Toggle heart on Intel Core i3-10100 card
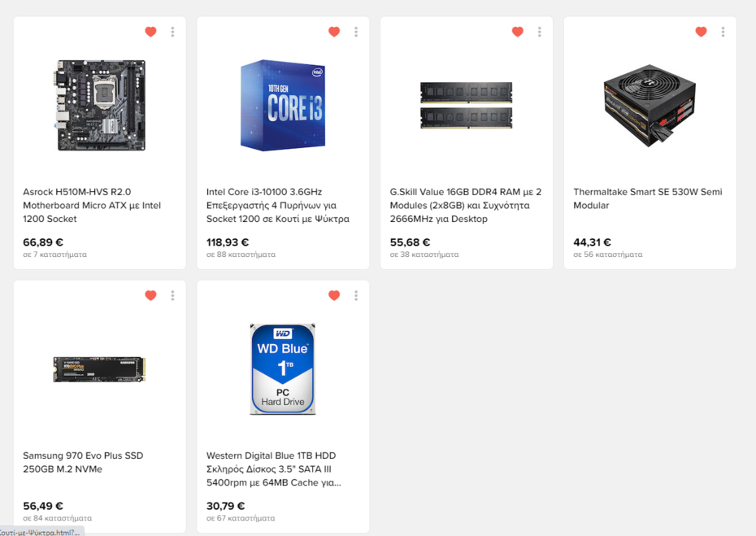The width and height of the screenshot is (756, 536). 334,32
